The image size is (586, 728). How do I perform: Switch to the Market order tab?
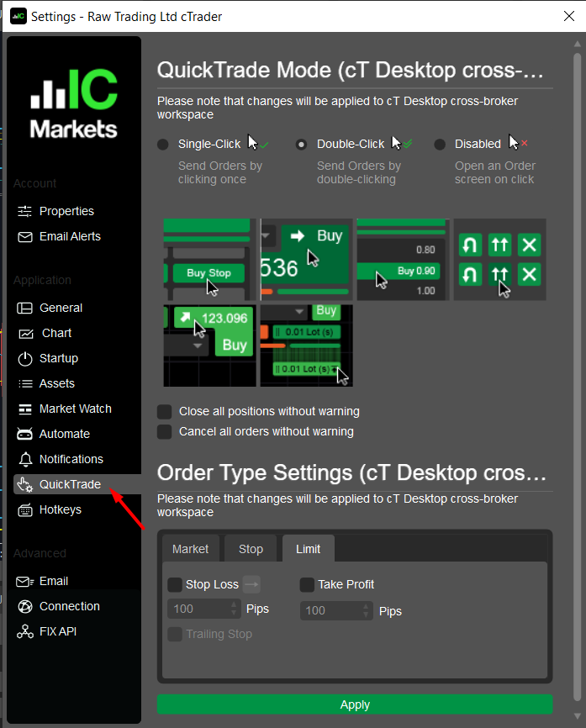(x=190, y=549)
